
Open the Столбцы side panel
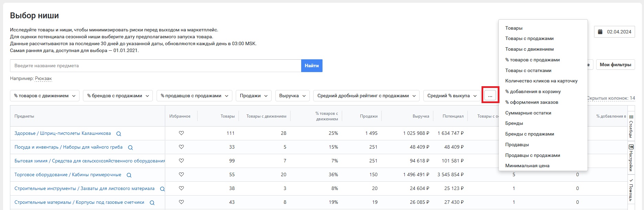point(631,127)
